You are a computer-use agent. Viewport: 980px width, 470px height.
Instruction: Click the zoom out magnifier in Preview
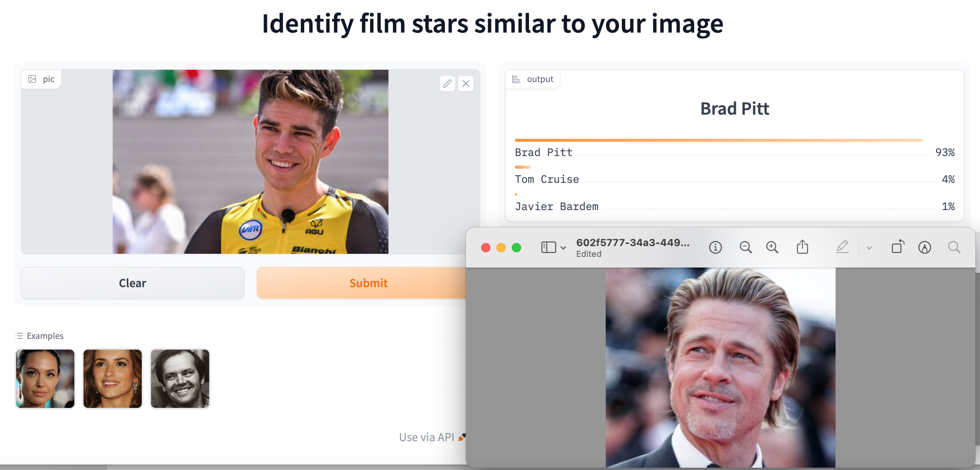click(745, 247)
